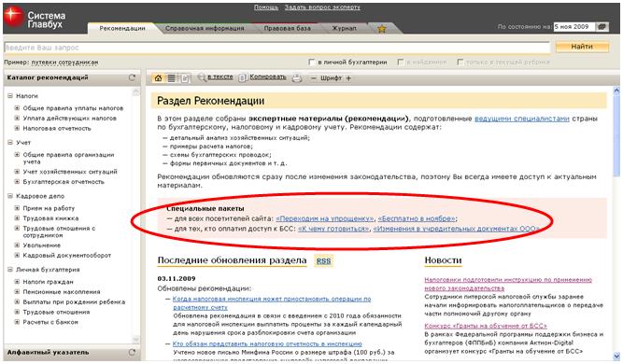Click the 'По состоянию на' date field
623x364 pixels.
pyautogui.click(x=574, y=27)
